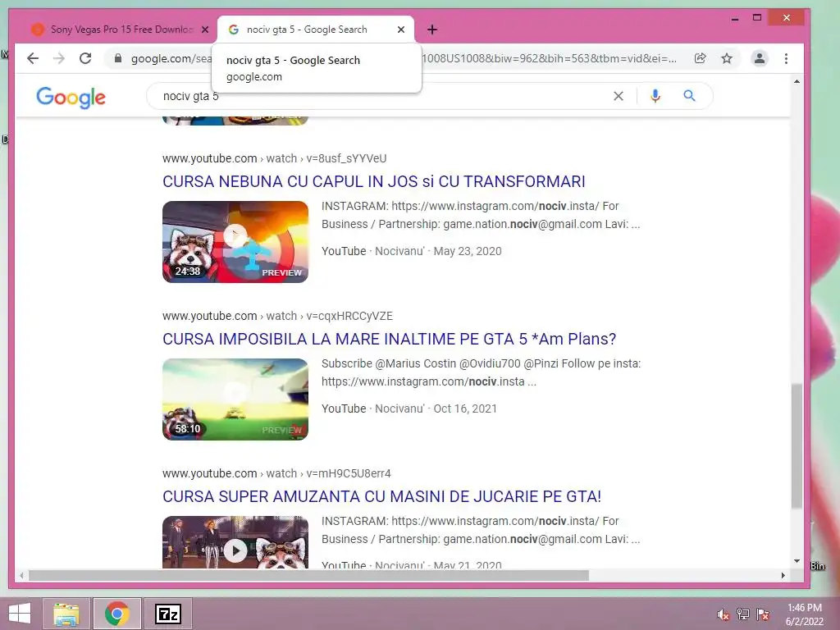Click the v=mH9C5U8err4 youtube URL breadcrumb

click(276, 473)
